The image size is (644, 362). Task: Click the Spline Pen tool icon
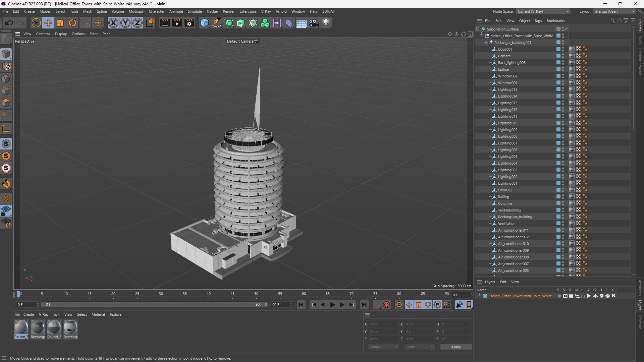click(x=217, y=23)
